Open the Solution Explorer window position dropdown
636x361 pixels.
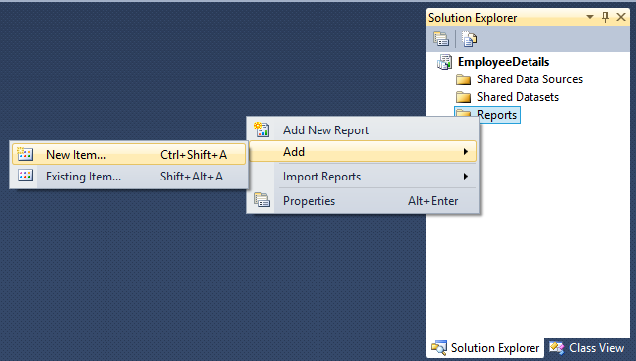pos(590,17)
